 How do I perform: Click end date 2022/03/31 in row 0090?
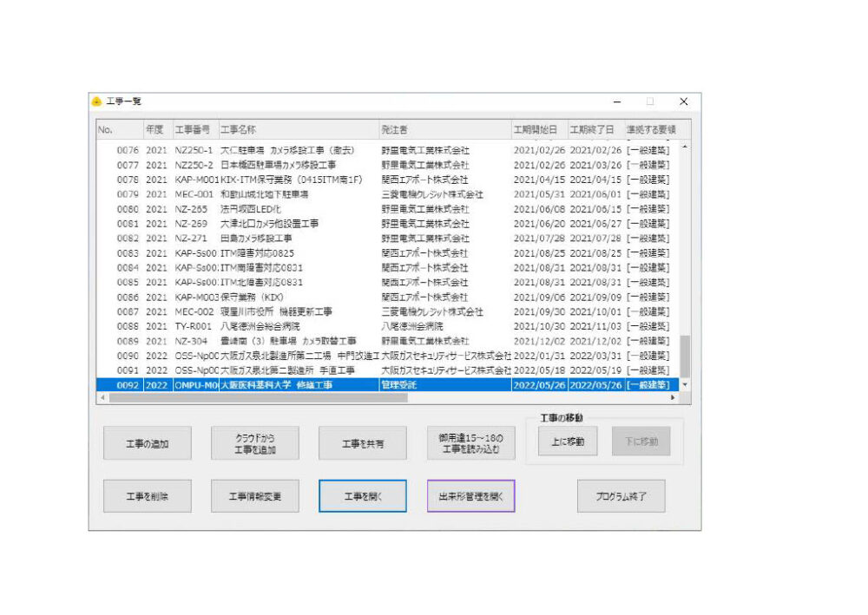(595, 356)
